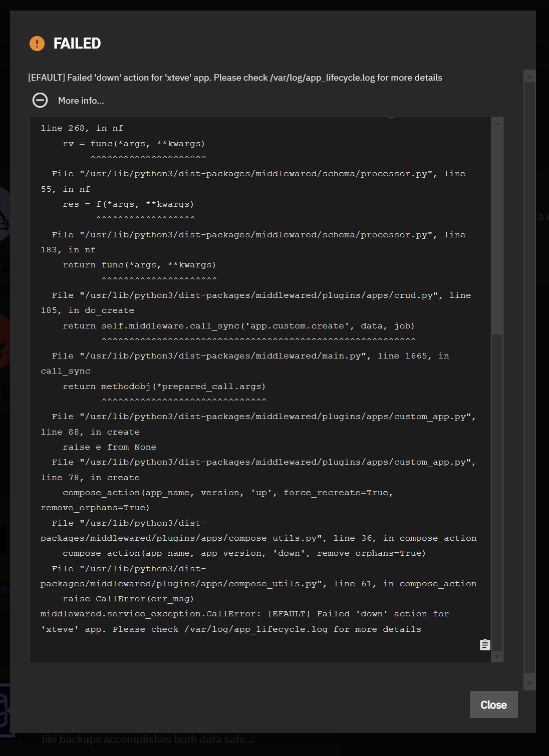This screenshot has width=549, height=756.
Task: Click the 'line 268, in nf' text
Action: pyautogui.click(x=82, y=128)
